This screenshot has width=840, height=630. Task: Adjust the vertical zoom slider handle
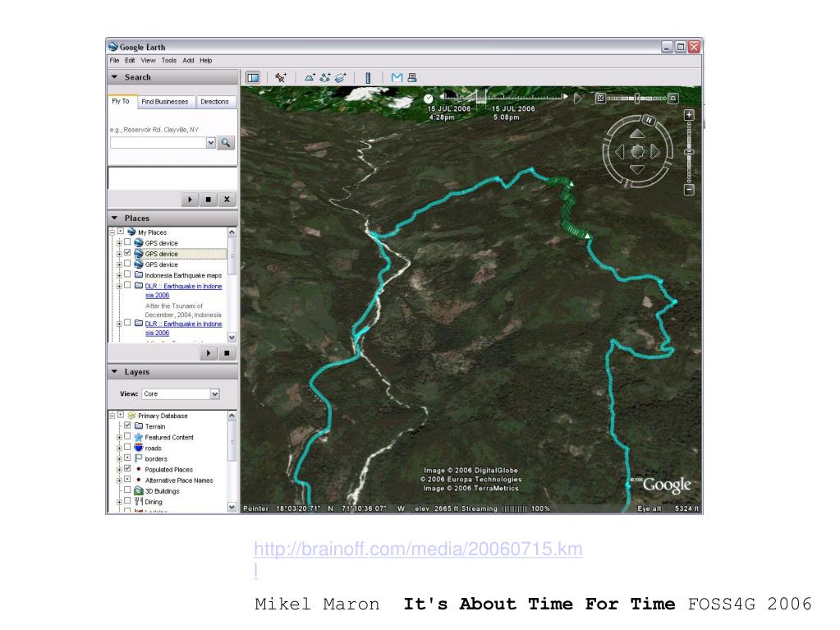[x=690, y=152]
